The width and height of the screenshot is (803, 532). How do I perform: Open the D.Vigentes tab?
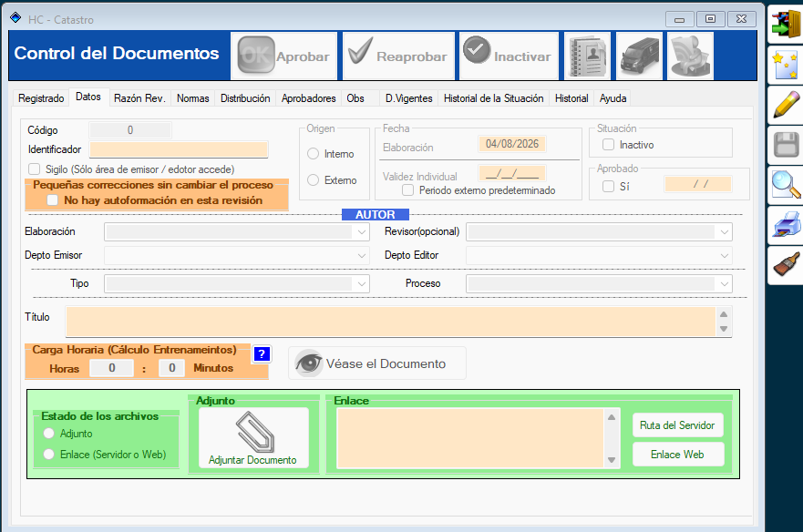point(408,98)
